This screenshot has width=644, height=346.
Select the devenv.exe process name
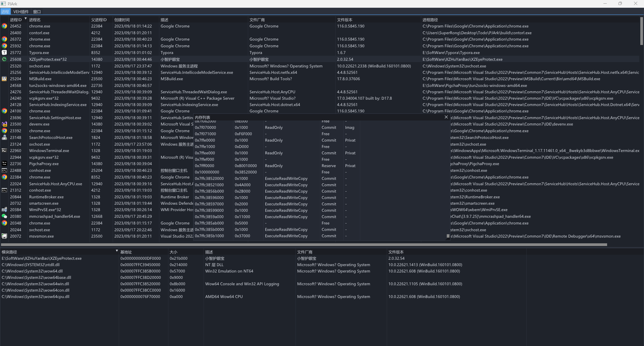tap(40, 124)
